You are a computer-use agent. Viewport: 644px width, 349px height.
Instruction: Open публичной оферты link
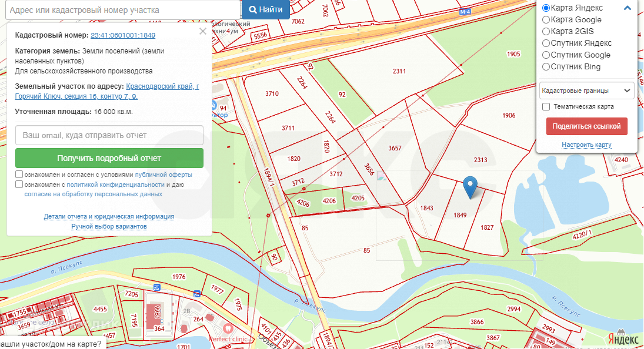163,174
